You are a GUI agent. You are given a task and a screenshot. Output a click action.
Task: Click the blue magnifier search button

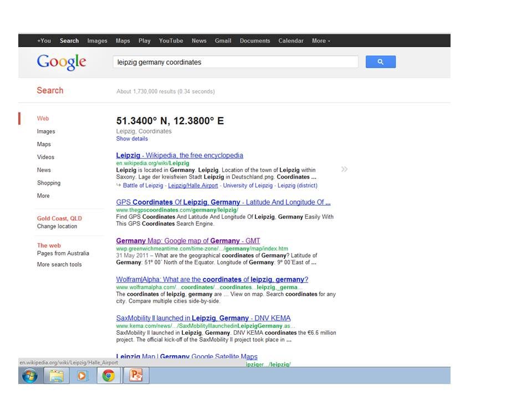point(380,62)
